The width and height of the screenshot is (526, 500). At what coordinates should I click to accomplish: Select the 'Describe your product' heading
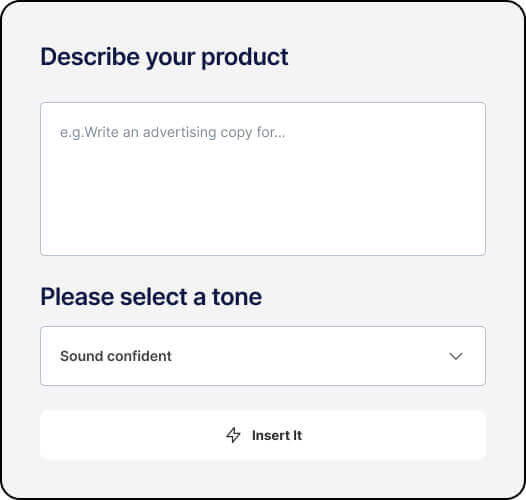point(164,57)
